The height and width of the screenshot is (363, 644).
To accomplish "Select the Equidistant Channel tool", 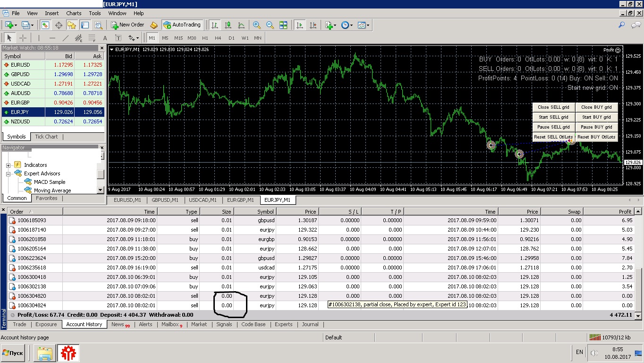I will click(x=78, y=38).
